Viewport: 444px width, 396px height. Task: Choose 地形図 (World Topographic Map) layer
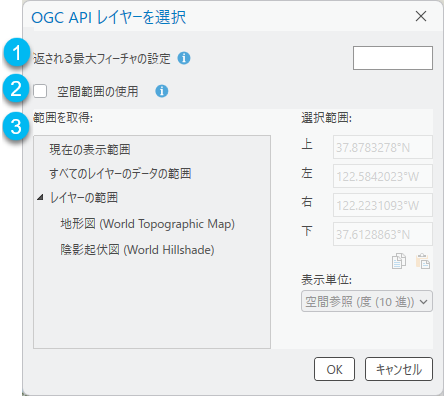(147, 224)
